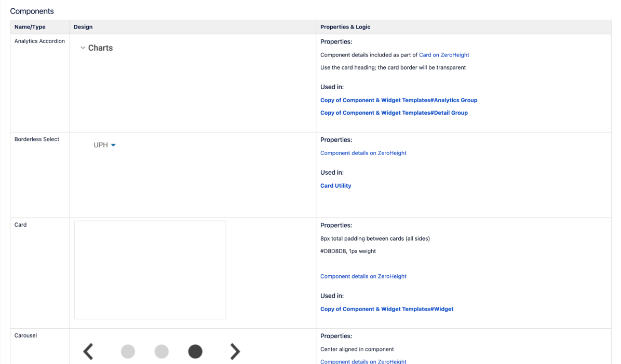
Task: Open Borderless Select's Component details on ZeroHeight
Action: (363, 153)
